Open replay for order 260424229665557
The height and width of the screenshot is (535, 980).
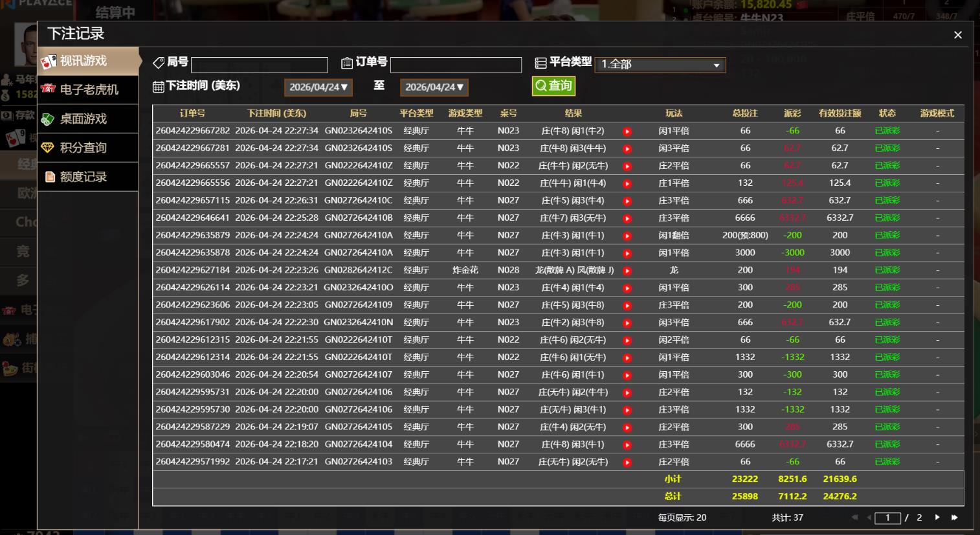[x=627, y=166]
